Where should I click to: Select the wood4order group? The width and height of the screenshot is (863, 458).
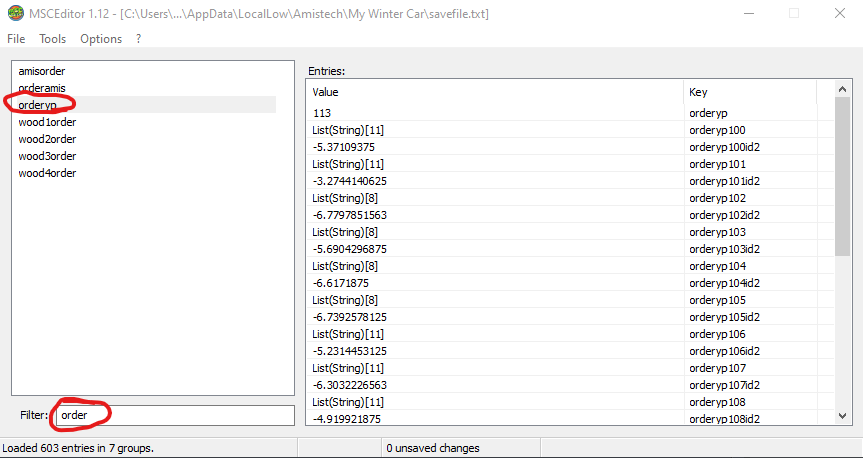pyautogui.click(x=47, y=173)
